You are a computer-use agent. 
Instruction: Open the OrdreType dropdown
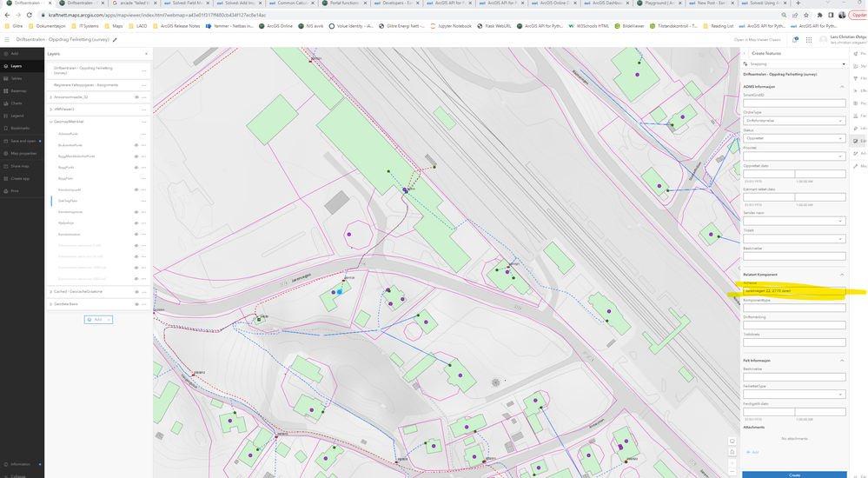(794, 120)
